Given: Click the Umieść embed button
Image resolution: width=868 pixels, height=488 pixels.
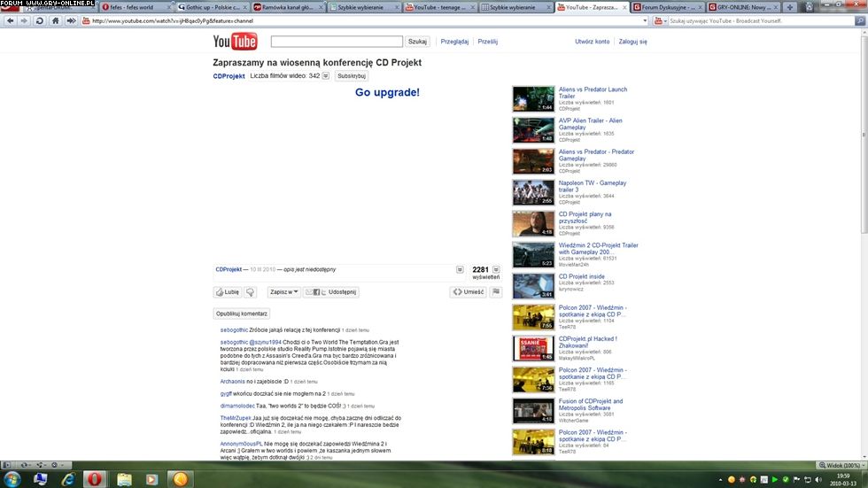Looking at the screenshot, I should (x=469, y=291).
